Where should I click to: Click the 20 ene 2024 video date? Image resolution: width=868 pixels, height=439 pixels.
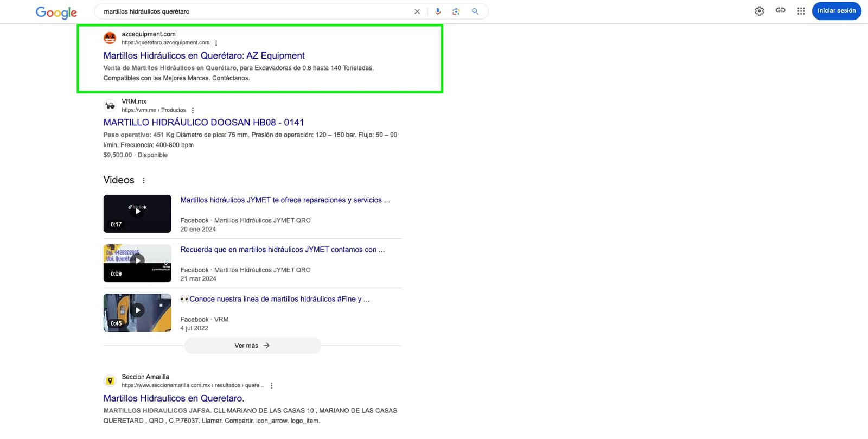point(198,230)
